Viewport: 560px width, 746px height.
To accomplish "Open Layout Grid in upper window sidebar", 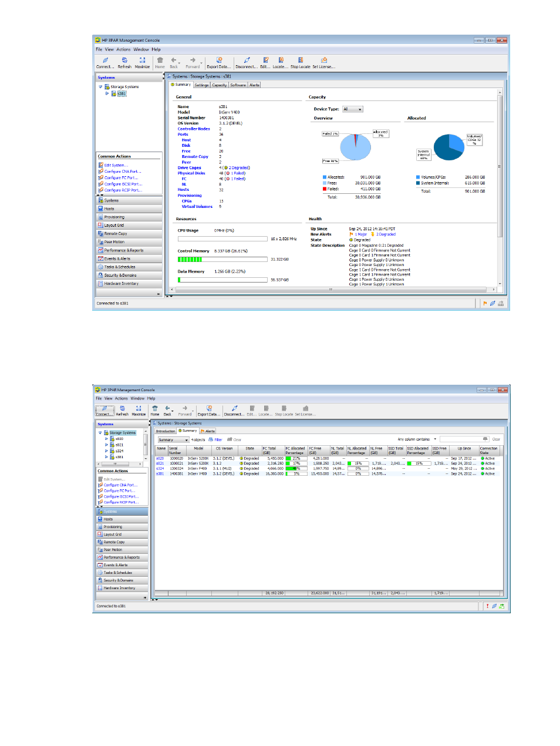I will pyautogui.click(x=129, y=225).
